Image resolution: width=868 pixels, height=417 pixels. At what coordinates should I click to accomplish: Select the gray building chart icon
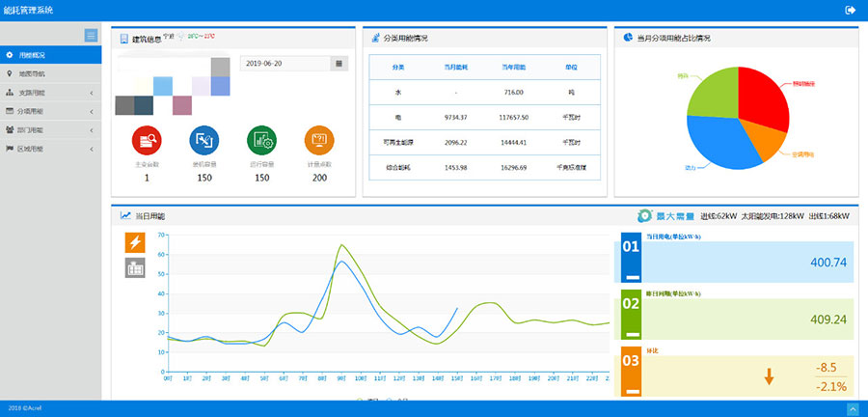tap(135, 268)
